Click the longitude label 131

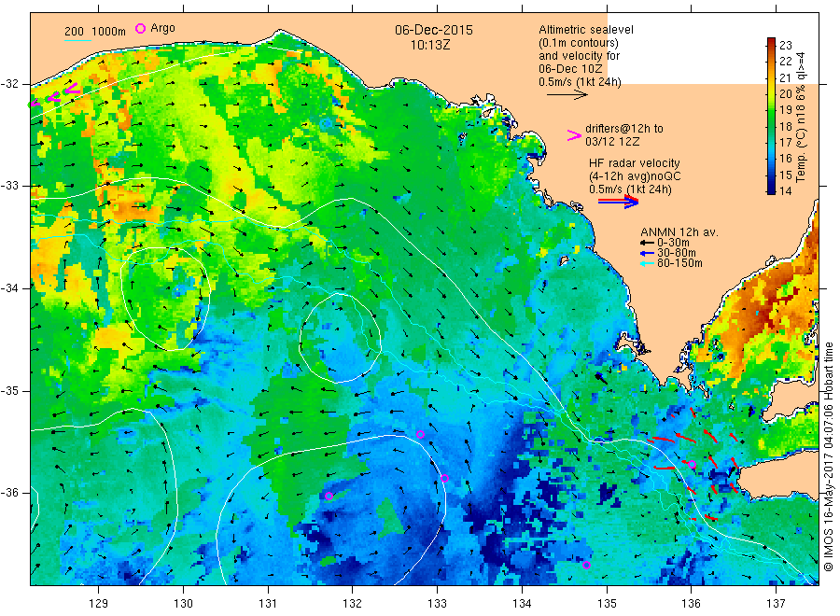point(268,604)
